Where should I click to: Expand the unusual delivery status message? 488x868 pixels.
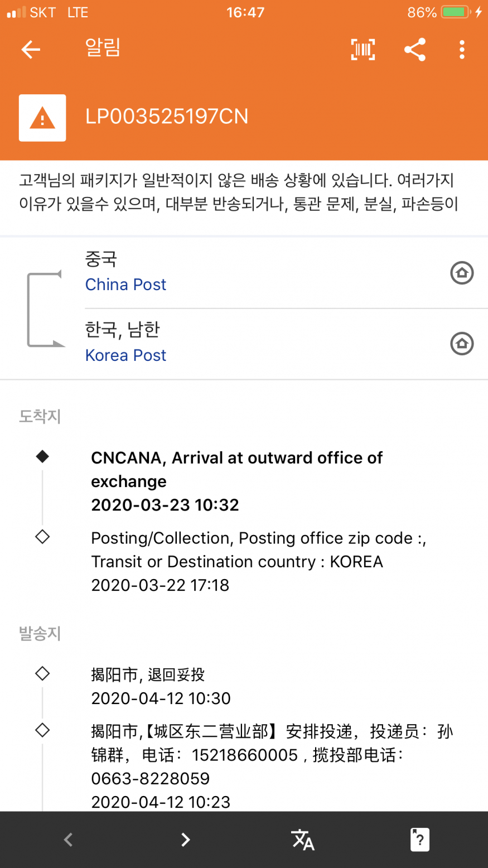tap(239, 192)
